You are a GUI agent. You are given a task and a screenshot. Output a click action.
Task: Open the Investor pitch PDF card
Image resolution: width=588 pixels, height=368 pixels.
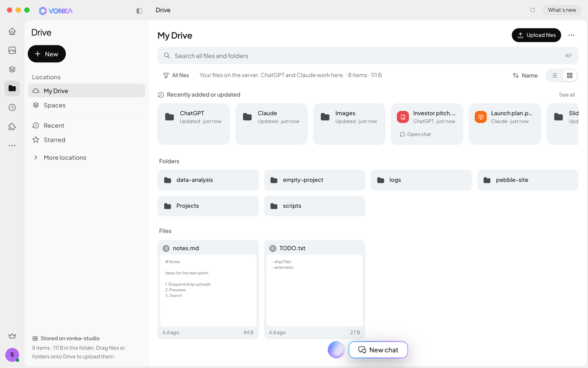point(427,124)
